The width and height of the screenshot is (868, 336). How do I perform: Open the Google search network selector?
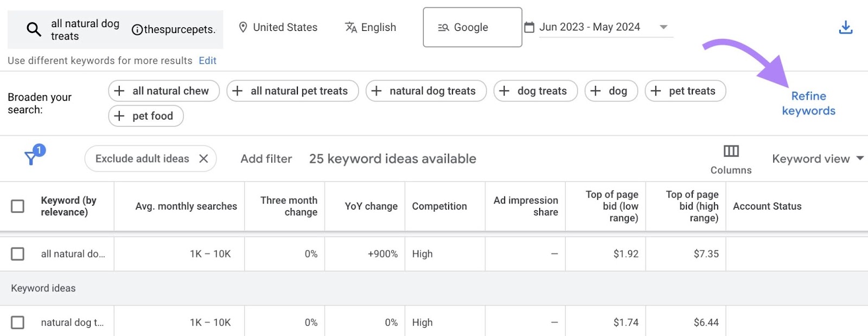(x=472, y=27)
